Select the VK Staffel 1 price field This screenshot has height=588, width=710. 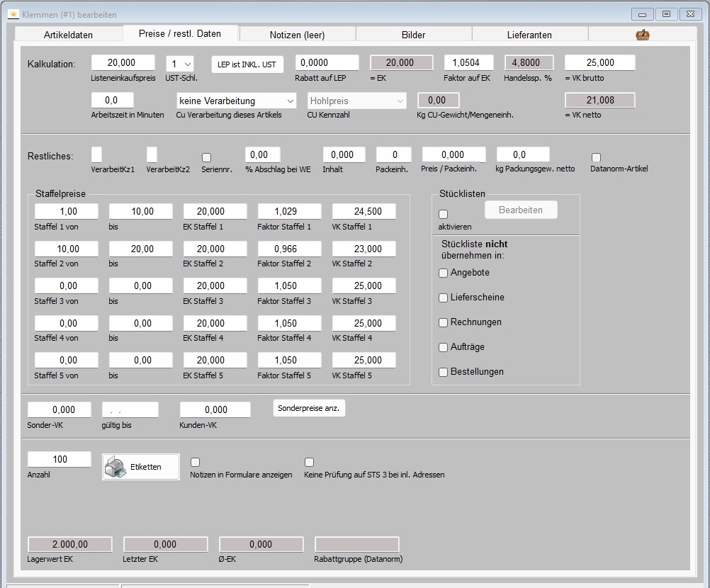tap(364, 211)
